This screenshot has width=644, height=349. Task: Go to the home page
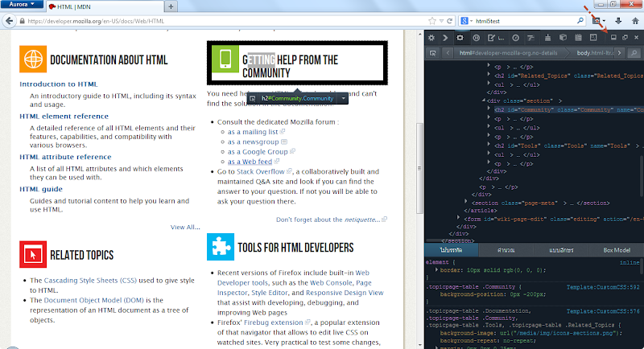click(635, 21)
